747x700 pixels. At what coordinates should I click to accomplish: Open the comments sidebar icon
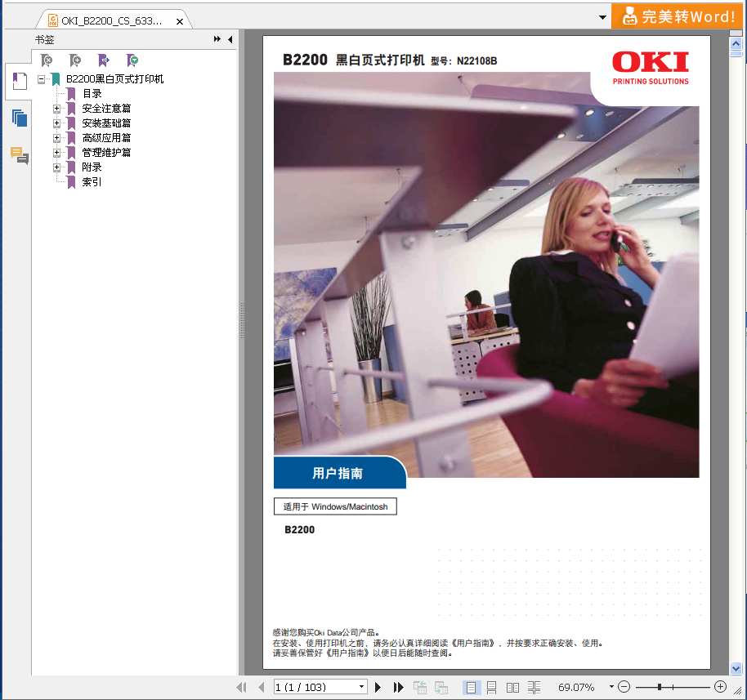click(x=20, y=155)
